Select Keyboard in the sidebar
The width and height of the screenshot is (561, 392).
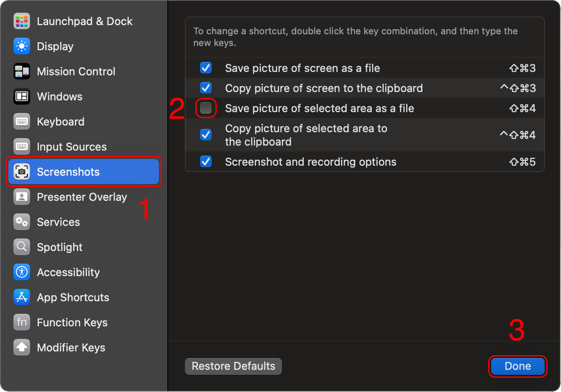61,122
